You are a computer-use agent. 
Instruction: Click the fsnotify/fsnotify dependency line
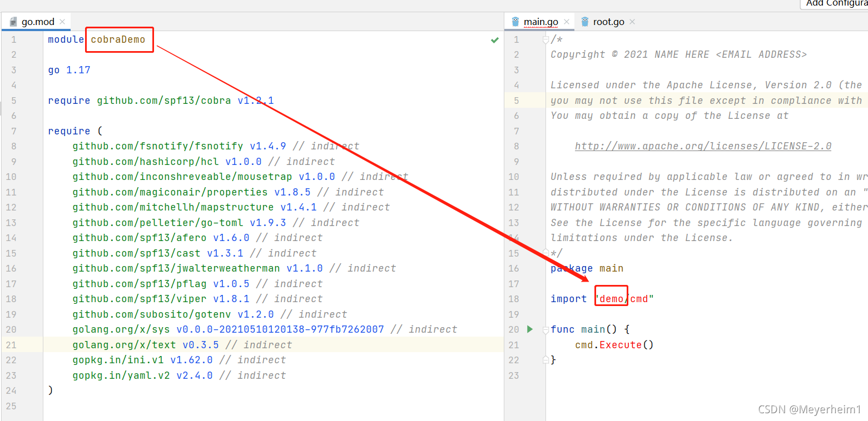[216, 146]
